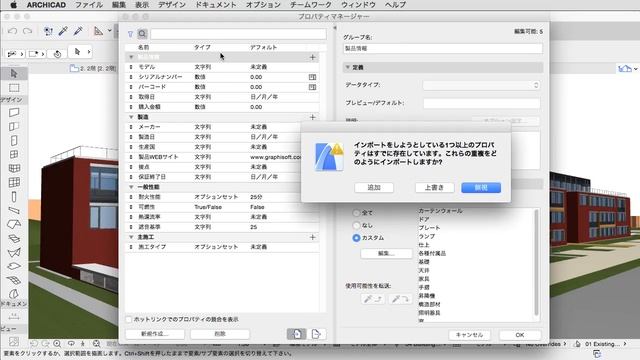Screen dimensions: 640x360
Task: Click the classification list scrollbar
Action: (x=537, y=263)
